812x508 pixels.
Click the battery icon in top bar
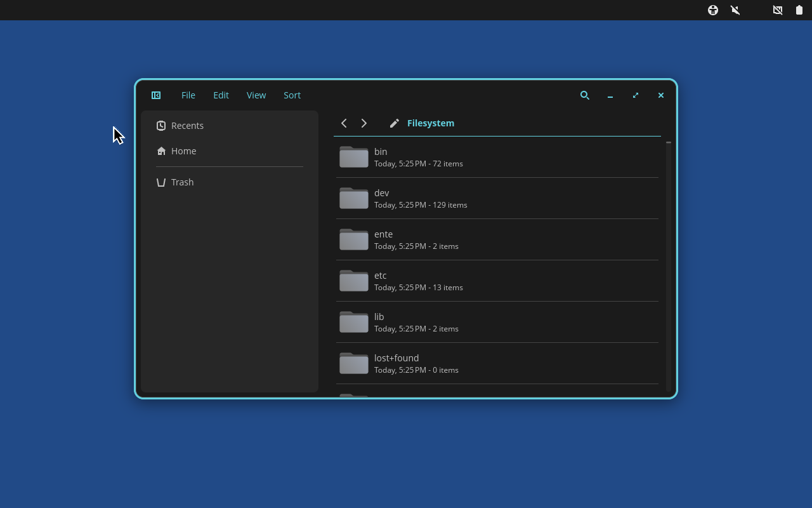coord(799,10)
